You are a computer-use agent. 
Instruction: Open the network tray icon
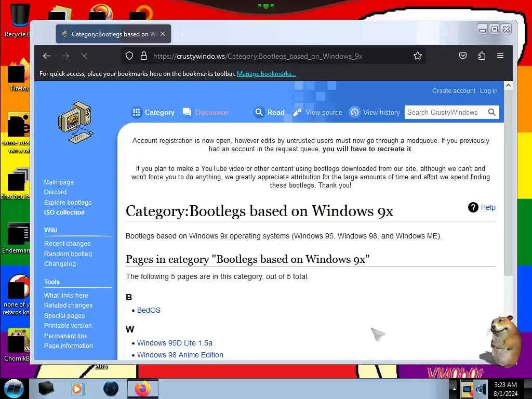[x=467, y=389]
